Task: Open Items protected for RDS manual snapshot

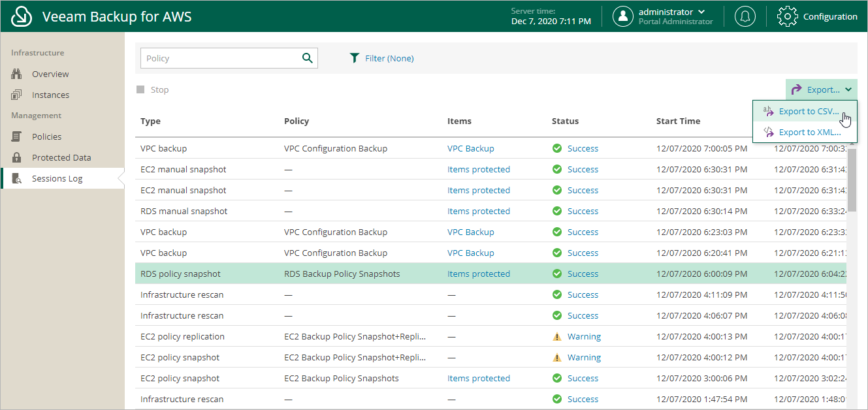Action: [478, 211]
